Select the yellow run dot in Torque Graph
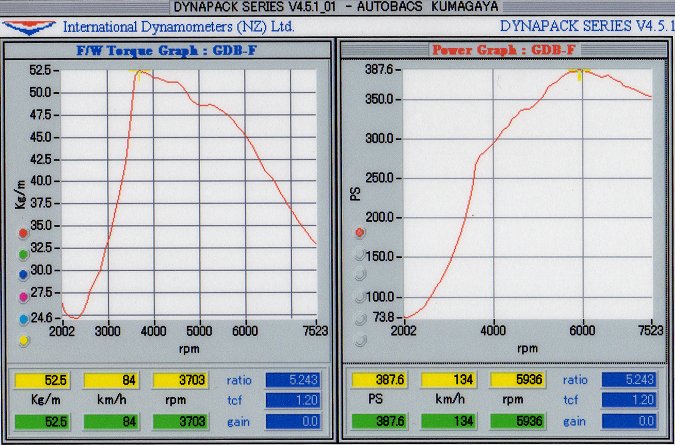Viewport: 675px width, 445px height. coord(24,341)
